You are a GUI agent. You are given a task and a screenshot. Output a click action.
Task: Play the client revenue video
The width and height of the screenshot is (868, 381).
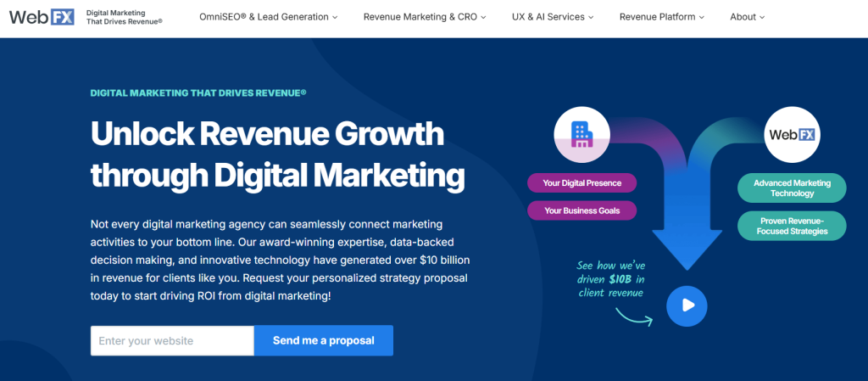pos(687,305)
